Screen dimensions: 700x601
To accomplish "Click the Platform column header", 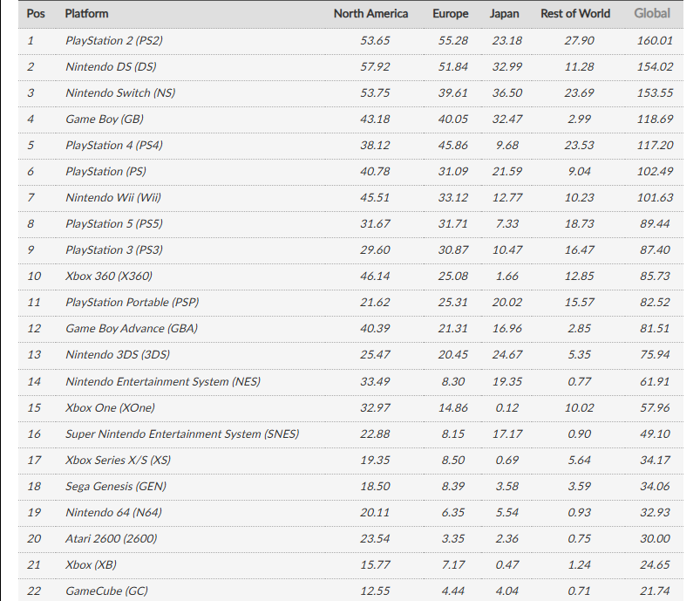I will pos(86,13).
